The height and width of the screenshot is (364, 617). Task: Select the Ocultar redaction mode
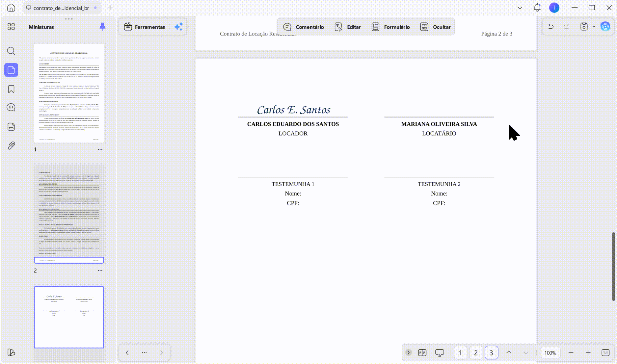pyautogui.click(x=435, y=27)
